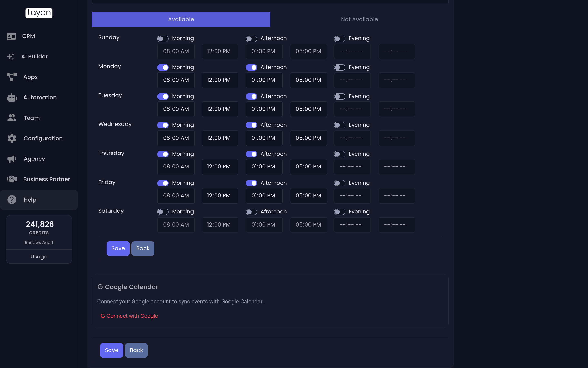Open the Usage button under credits

point(39,257)
